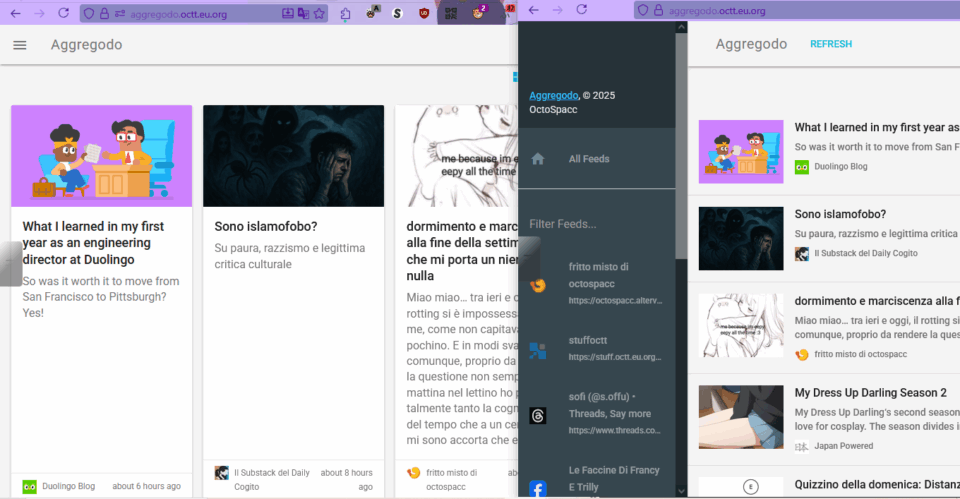
Task: Bookmark this page with the star icon
Action: coord(319,13)
